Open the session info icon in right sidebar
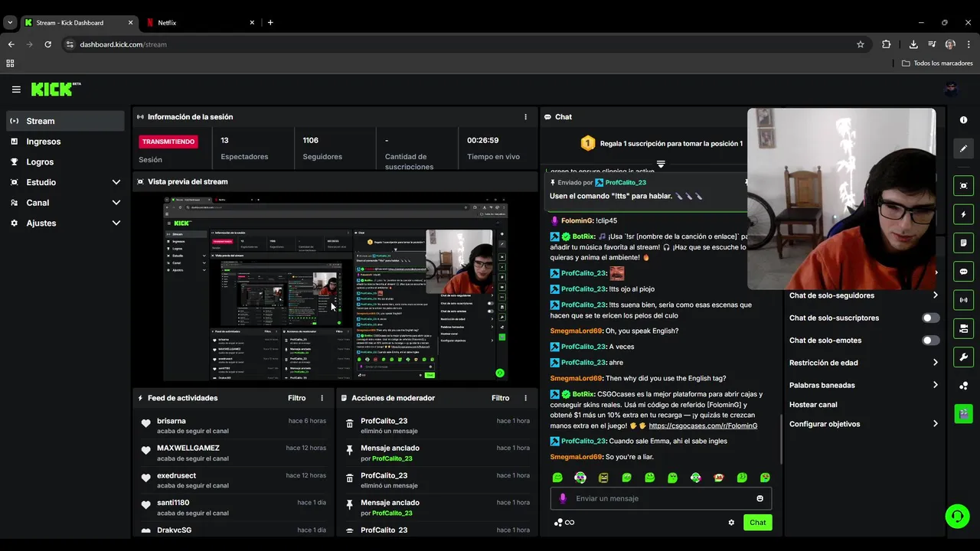The width and height of the screenshot is (980, 551). (x=963, y=120)
